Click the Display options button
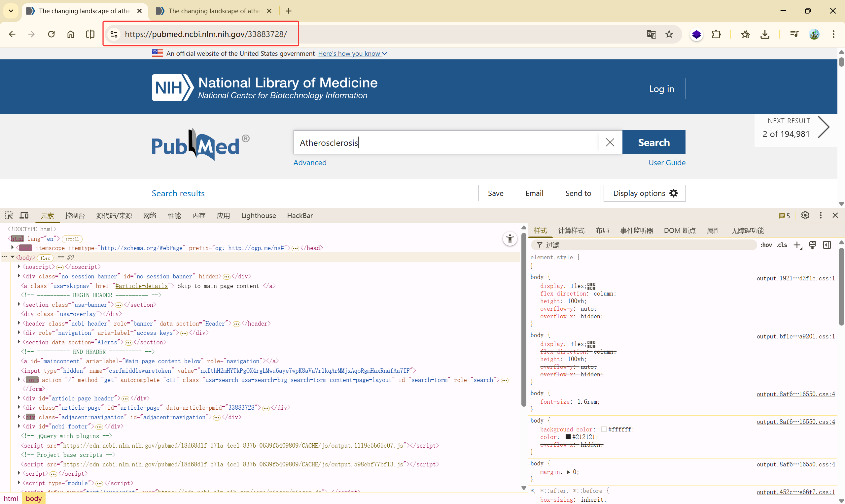 click(644, 193)
